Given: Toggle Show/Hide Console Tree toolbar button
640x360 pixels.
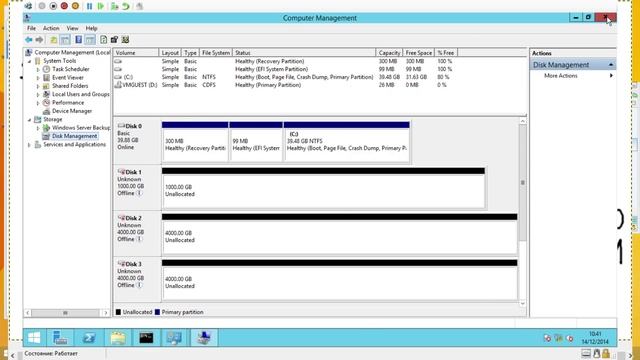Looking at the screenshot, I should [x=65, y=40].
